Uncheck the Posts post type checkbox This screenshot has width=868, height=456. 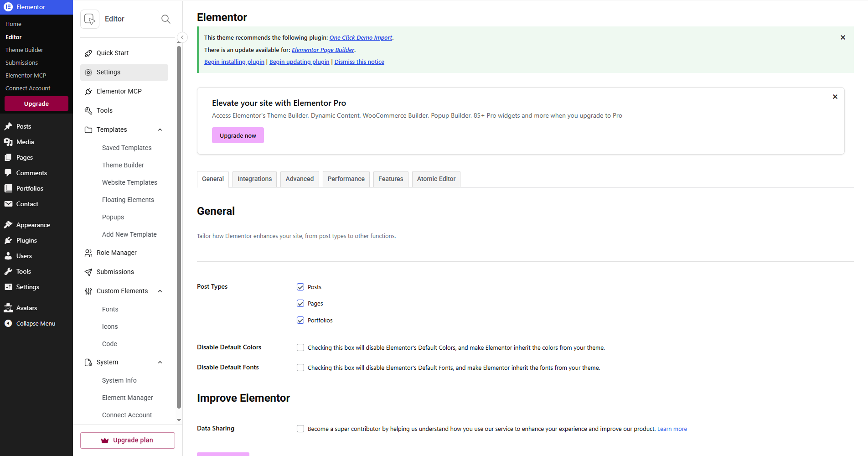tap(300, 287)
